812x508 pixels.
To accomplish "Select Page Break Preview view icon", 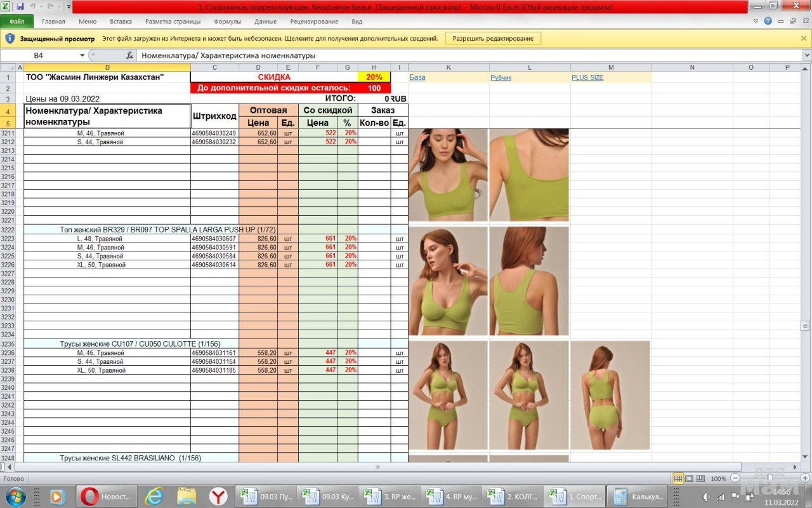I will click(701, 478).
